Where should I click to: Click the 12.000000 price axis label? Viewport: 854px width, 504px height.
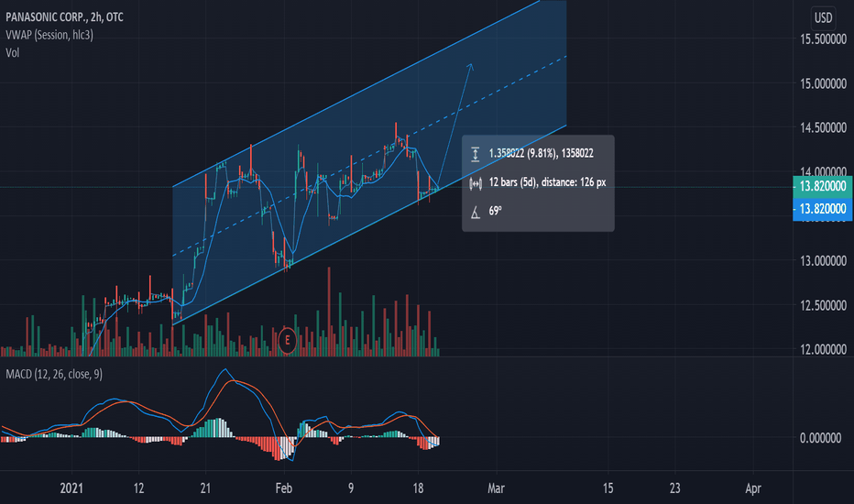(x=823, y=349)
